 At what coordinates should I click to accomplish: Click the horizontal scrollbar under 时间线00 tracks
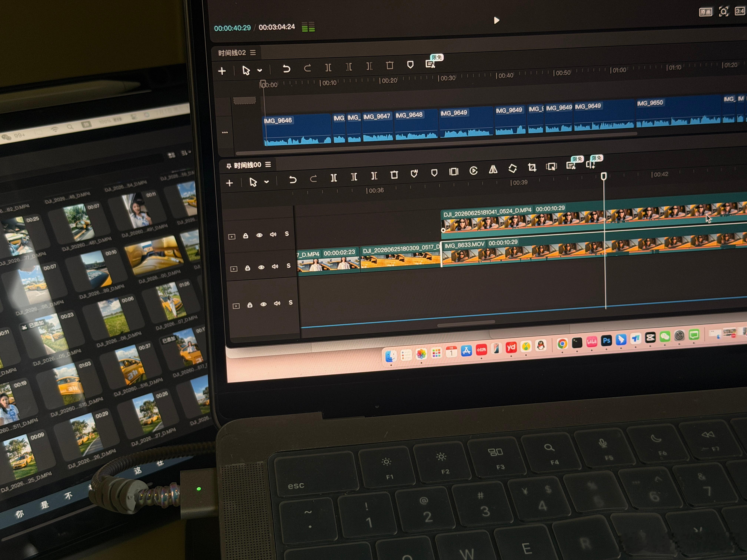coord(466,323)
